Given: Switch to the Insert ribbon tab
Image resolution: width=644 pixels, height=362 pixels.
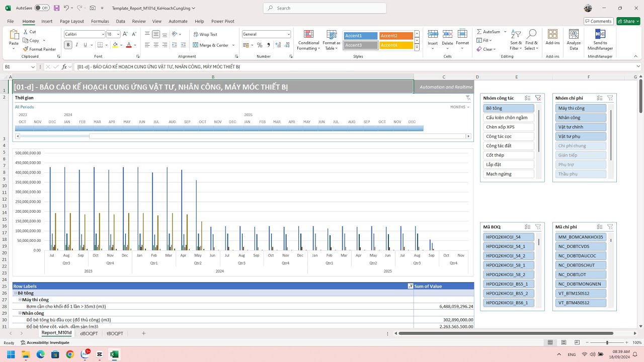Looking at the screenshot, I should [47, 21].
